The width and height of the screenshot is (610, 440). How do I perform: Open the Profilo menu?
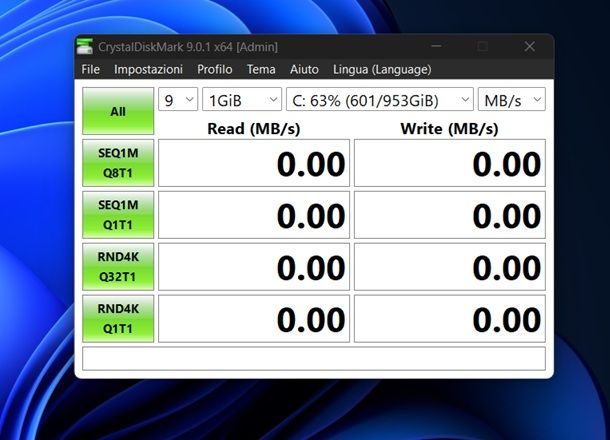[x=215, y=69]
